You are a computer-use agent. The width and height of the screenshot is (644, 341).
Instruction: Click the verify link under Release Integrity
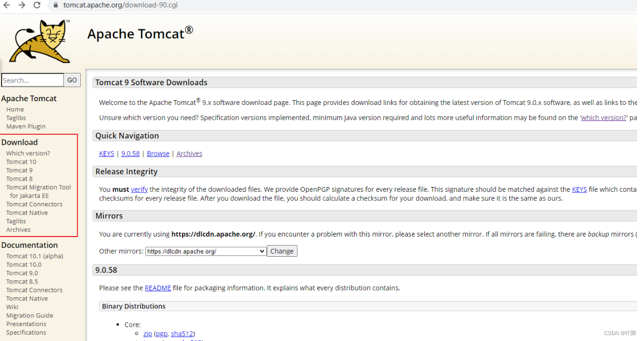(x=139, y=189)
